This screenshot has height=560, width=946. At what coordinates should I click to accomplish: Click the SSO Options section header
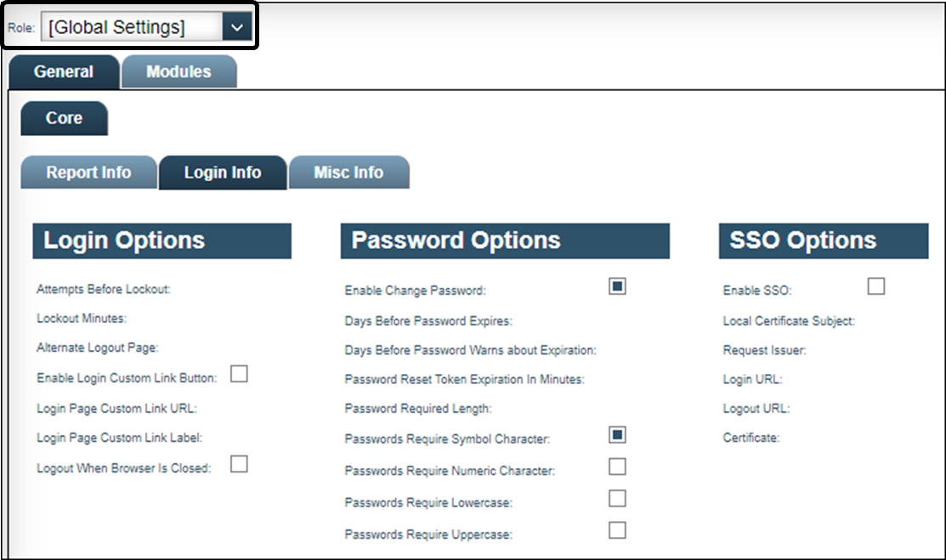coord(823,240)
